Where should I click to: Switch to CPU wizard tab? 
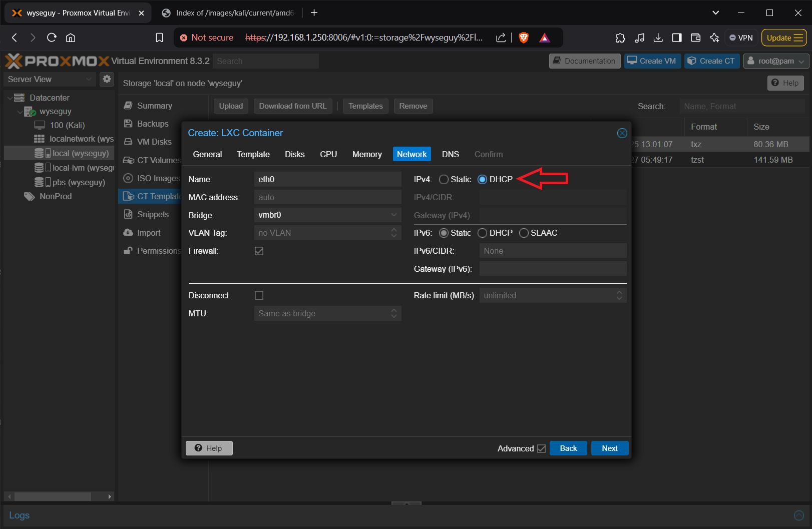(328, 154)
